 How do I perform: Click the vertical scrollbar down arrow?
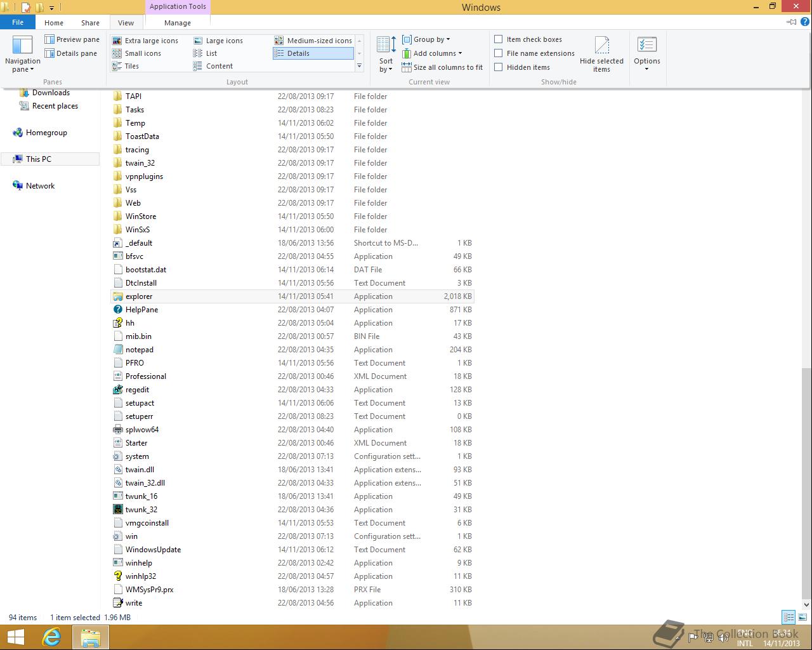pos(806,604)
